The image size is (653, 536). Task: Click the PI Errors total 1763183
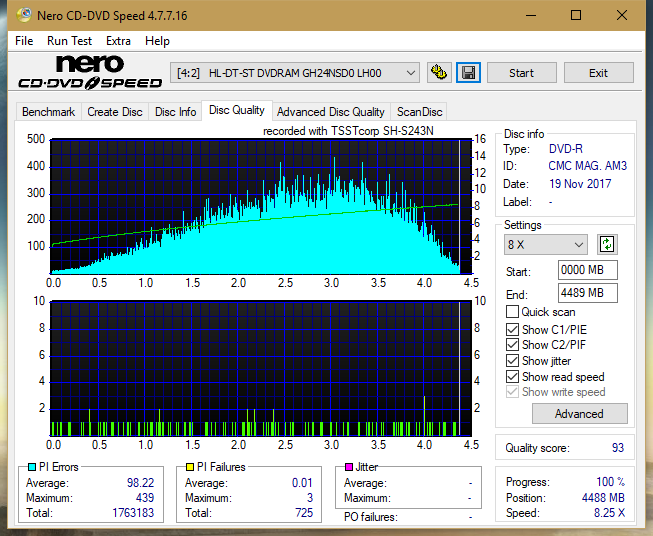coord(133,513)
